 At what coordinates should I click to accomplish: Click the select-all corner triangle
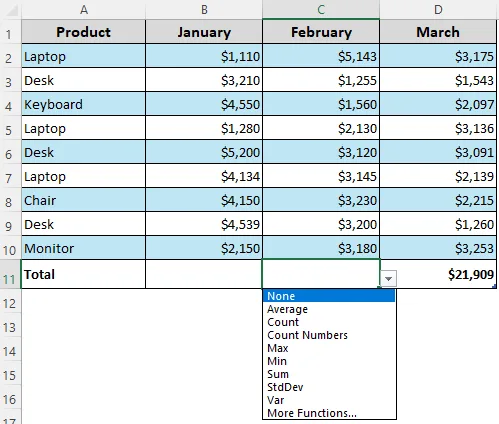tap(12, 11)
